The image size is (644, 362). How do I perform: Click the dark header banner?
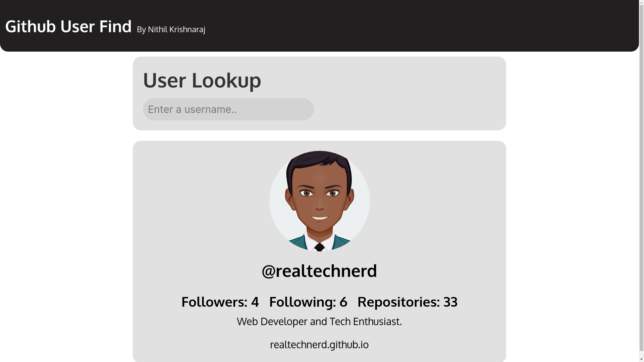coord(402,25)
